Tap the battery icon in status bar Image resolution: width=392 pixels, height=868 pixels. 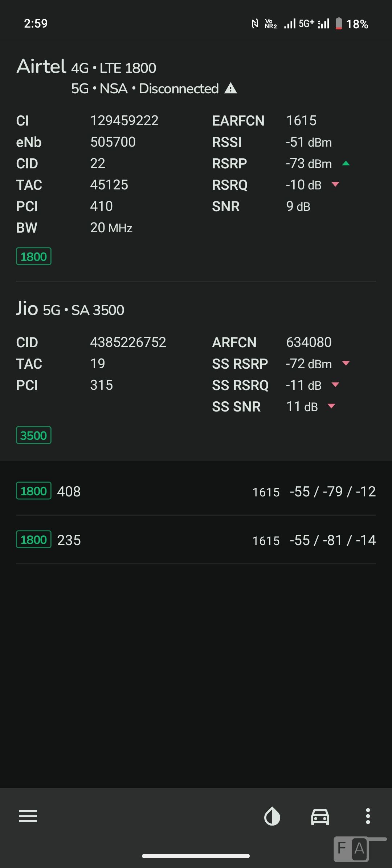339,24
